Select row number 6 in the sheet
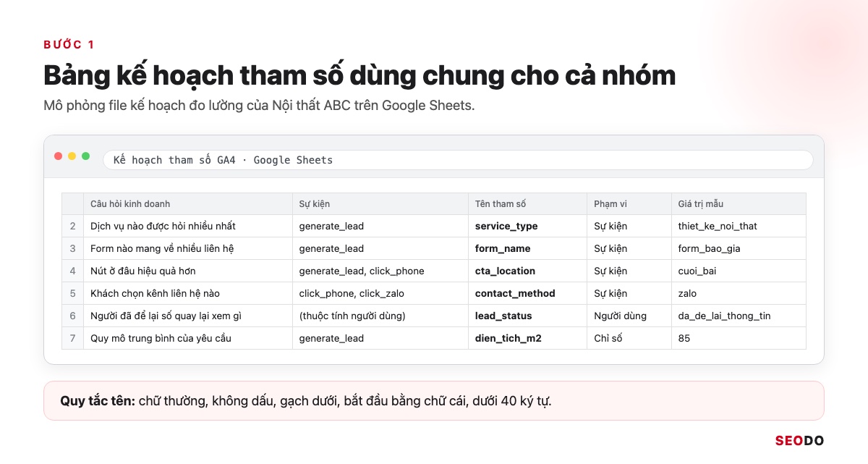868x464 pixels. click(x=72, y=316)
